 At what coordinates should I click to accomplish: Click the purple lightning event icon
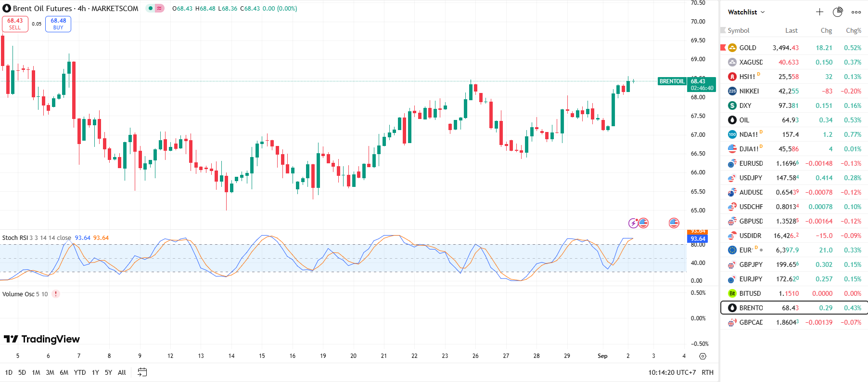click(x=633, y=223)
